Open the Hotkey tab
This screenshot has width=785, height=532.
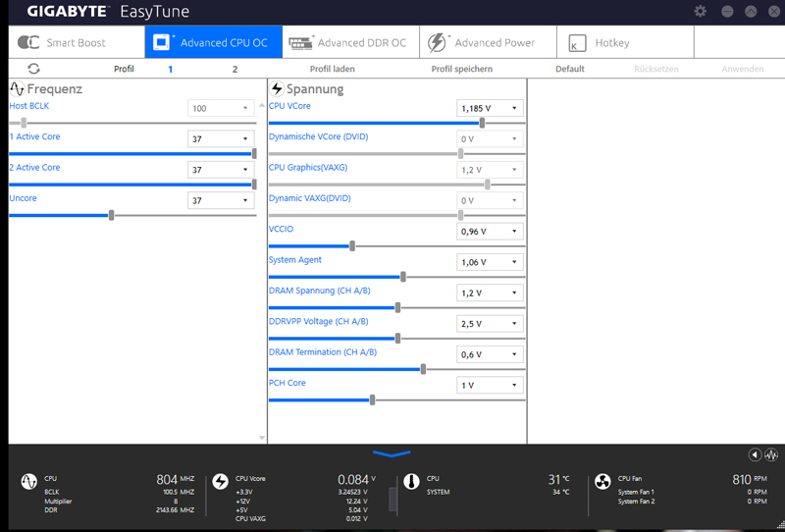(625, 42)
